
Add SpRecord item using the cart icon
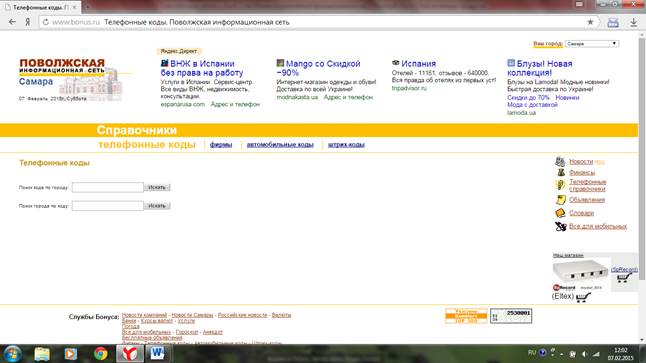(x=624, y=277)
